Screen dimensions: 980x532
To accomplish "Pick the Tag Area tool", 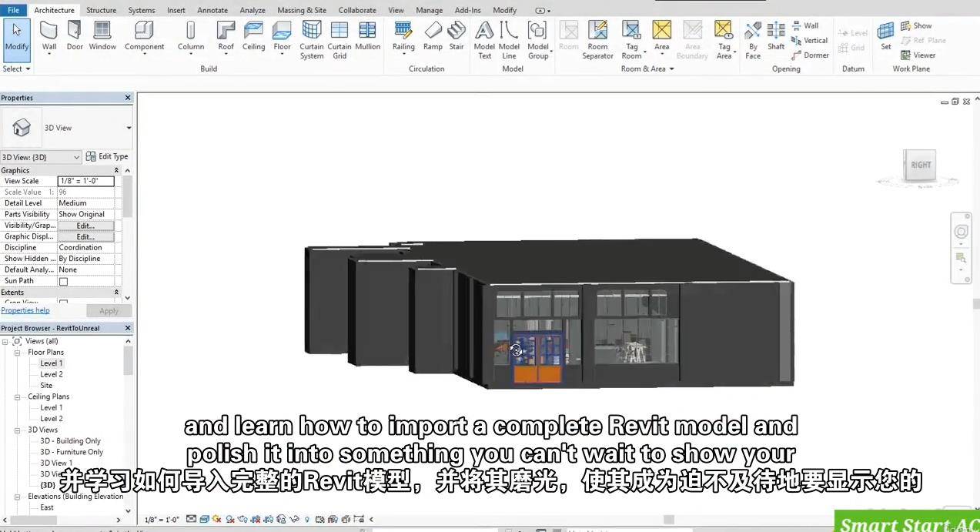I will [x=724, y=40].
